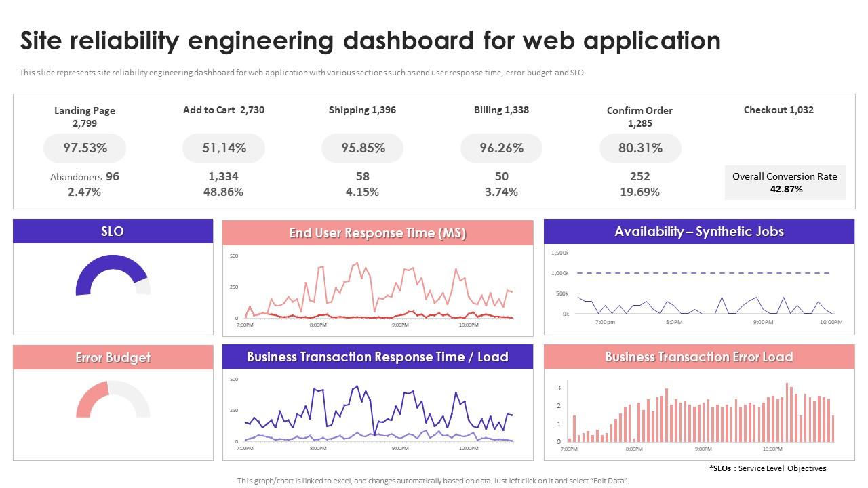Expand the Billing 1,338 stage details

tap(501, 109)
